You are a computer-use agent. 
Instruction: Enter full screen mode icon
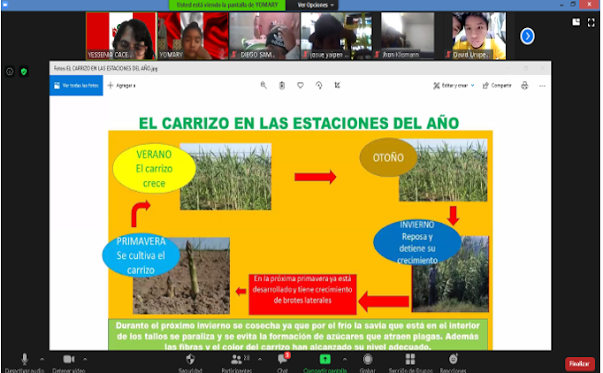click(x=591, y=22)
